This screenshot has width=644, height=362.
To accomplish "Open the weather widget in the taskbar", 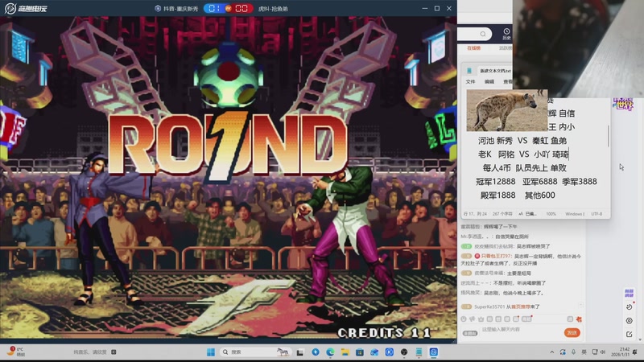I will [16, 352].
